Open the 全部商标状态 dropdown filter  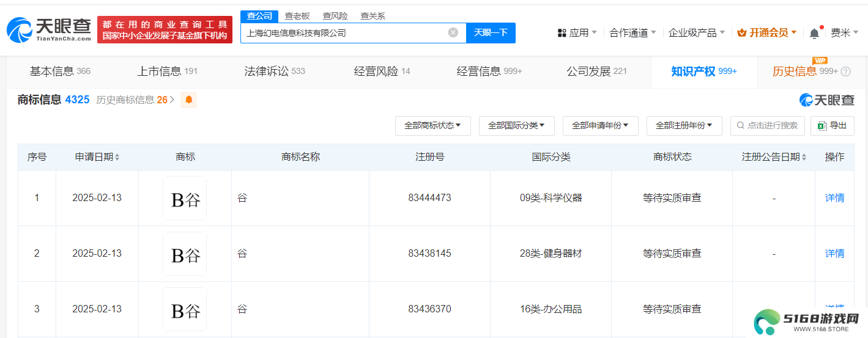(x=432, y=125)
